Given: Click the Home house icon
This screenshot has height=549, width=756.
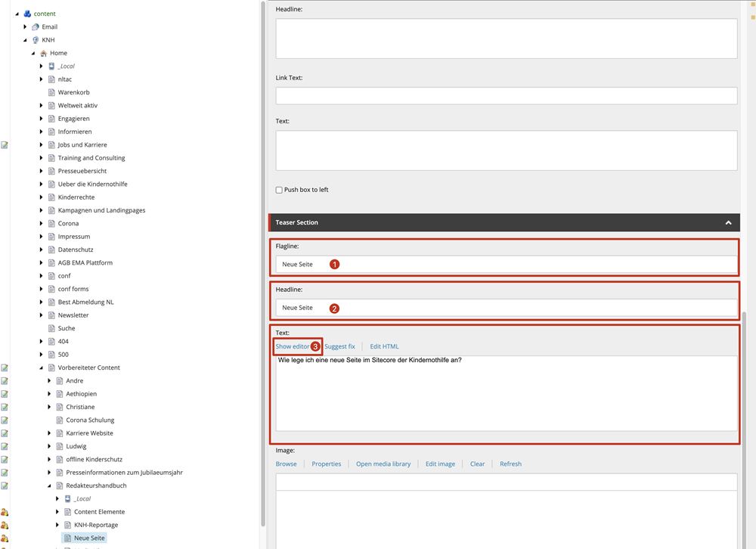Looking at the screenshot, I should click(44, 53).
